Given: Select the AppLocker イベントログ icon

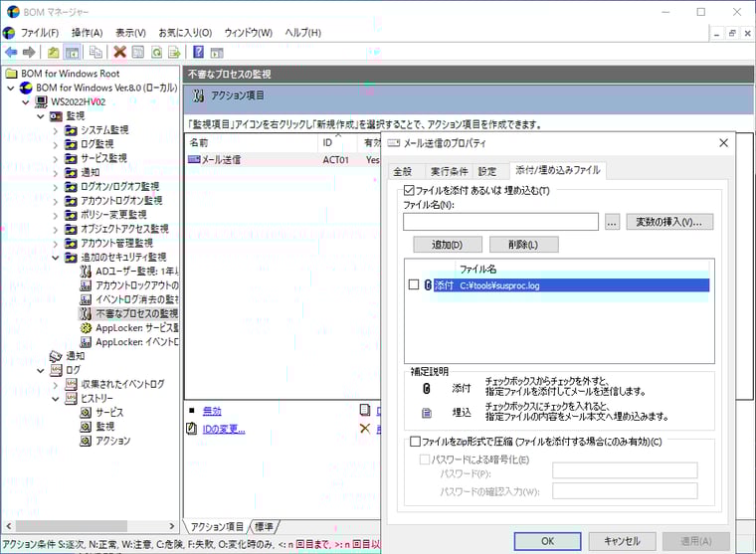Looking at the screenshot, I should (86, 342).
